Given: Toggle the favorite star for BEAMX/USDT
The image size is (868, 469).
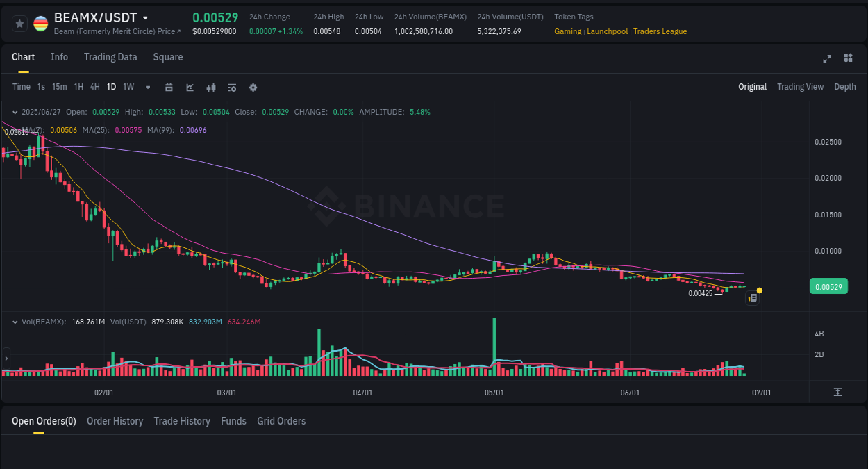Looking at the screenshot, I should pos(19,23).
